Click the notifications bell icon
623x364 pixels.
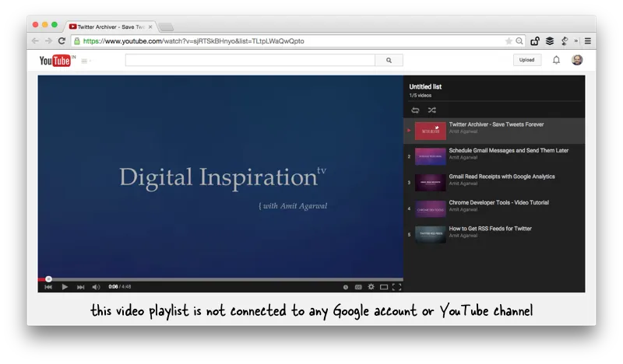[x=556, y=60]
